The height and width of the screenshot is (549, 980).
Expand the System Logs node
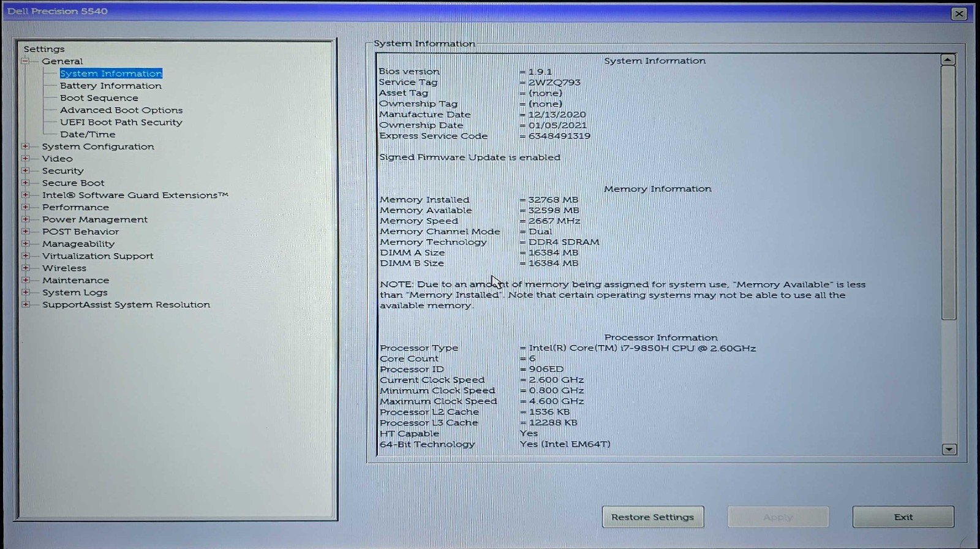26,292
